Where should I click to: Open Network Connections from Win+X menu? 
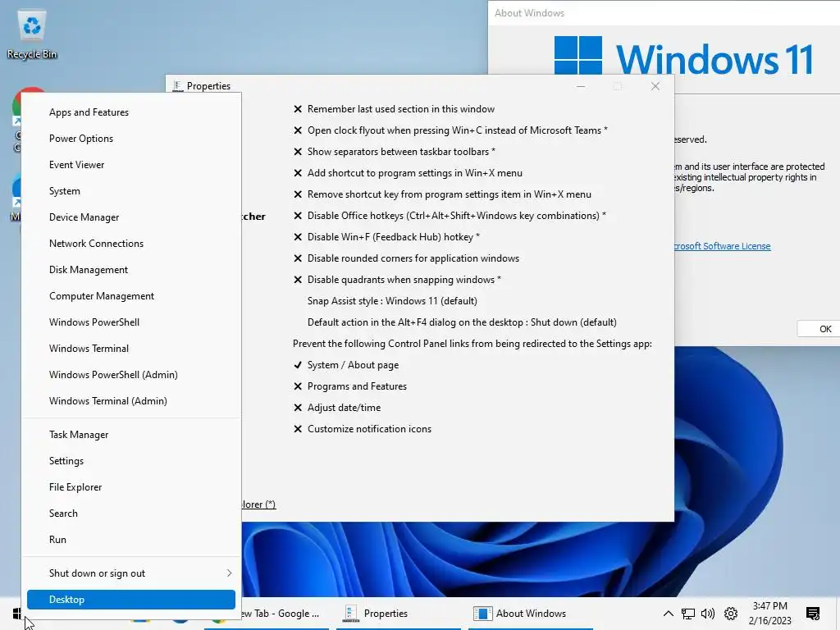131,243
